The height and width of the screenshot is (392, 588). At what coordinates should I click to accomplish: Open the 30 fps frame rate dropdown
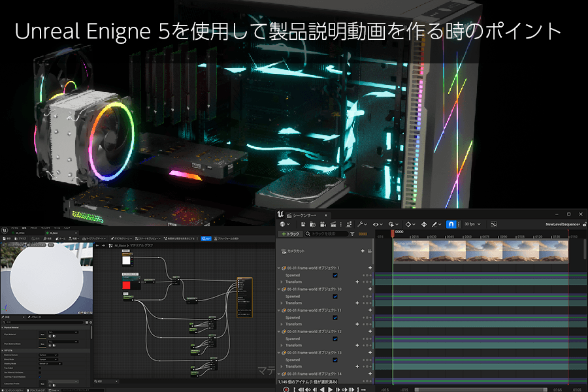tap(470, 224)
